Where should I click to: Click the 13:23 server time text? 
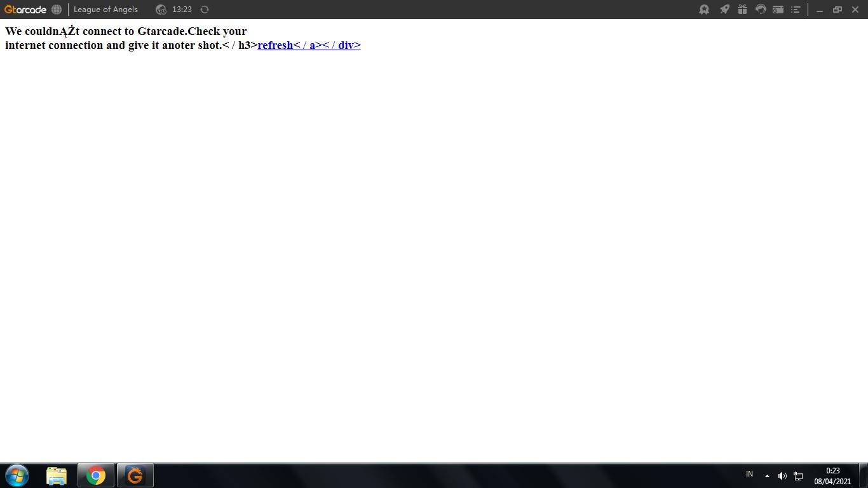click(182, 10)
